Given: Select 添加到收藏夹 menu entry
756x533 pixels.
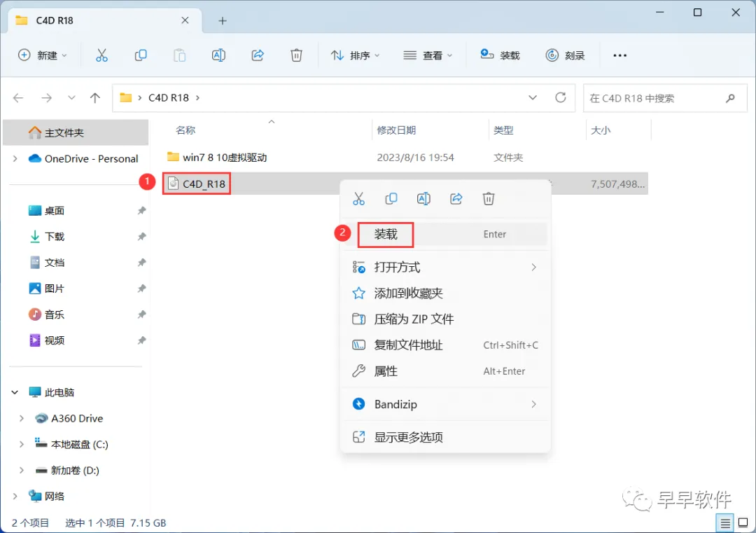Looking at the screenshot, I should click(x=445, y=293).
